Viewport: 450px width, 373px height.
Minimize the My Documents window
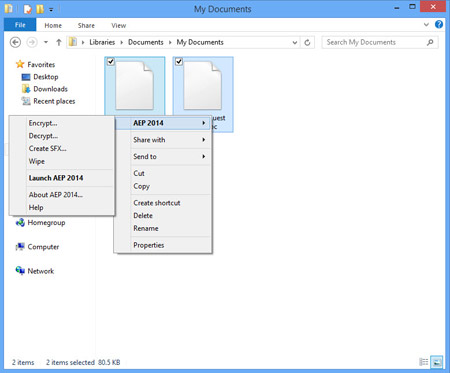[397, 7]
